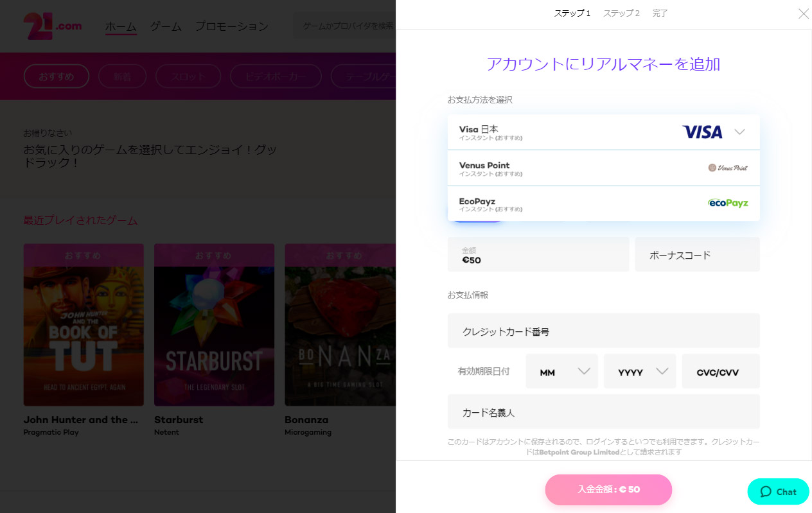Open ホーム in site navigation
This screenshot has height=513, width=812.
click(x=121, y=27)
